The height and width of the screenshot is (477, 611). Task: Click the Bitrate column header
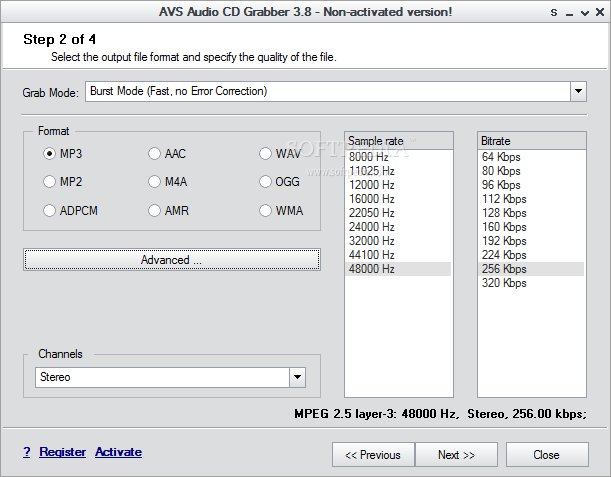tap(532, 141)
